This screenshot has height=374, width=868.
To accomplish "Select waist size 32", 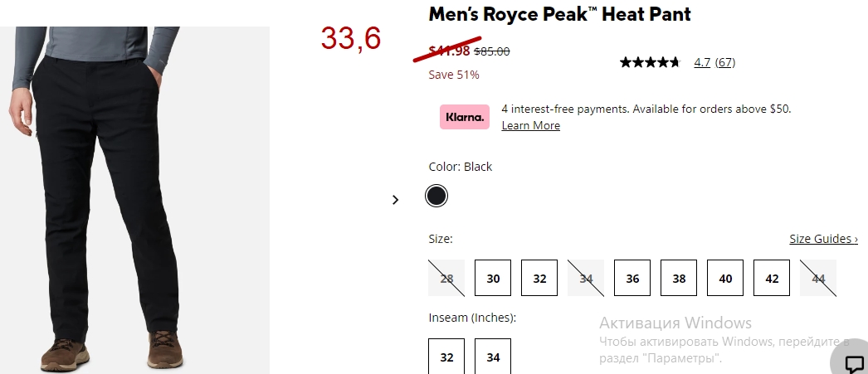I will pos(539,278).
